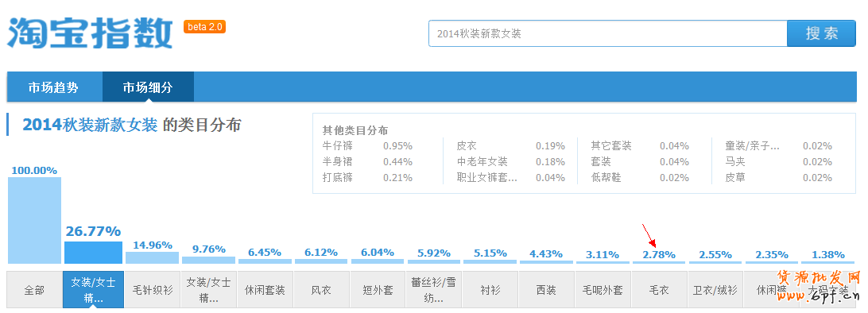Select the 短外套 category

coord(378,290)
